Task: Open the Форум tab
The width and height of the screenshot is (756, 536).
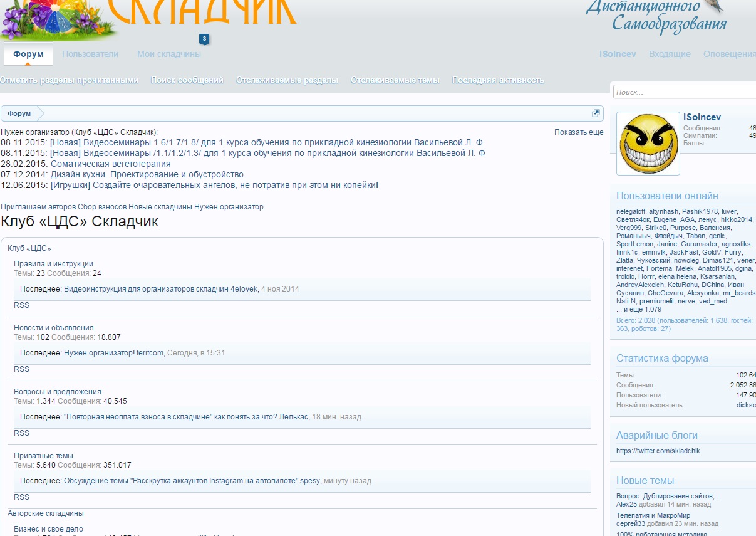Action: [28, 55]
